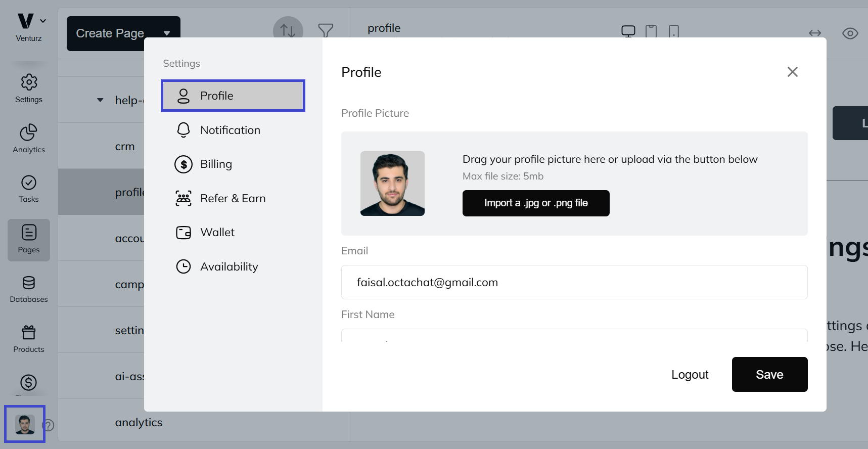Click the Logout link
Screen dimensions: 868x449
[690, 375]
